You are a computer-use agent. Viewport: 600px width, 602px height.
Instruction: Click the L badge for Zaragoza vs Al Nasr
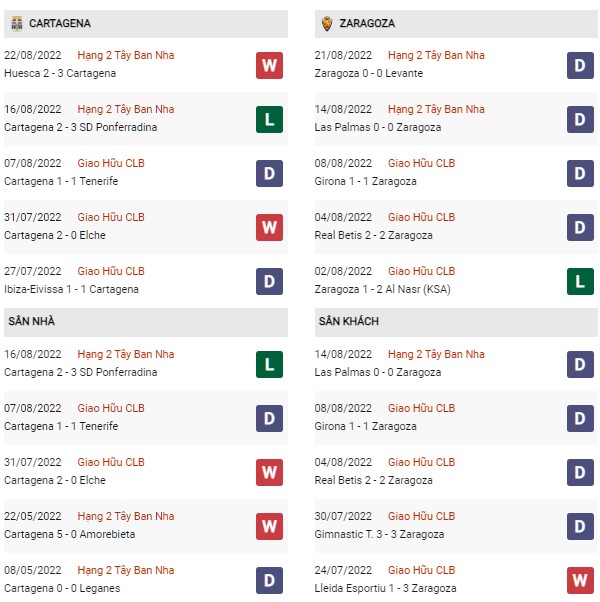[x=580, y=281]
